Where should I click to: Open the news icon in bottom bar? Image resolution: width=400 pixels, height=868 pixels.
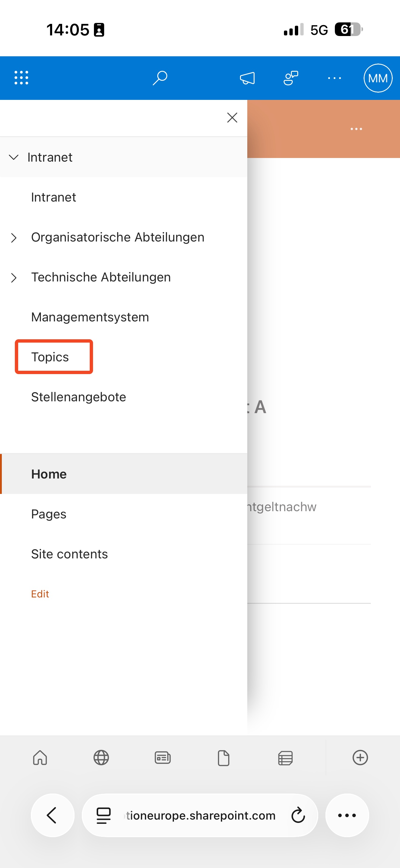162,758
